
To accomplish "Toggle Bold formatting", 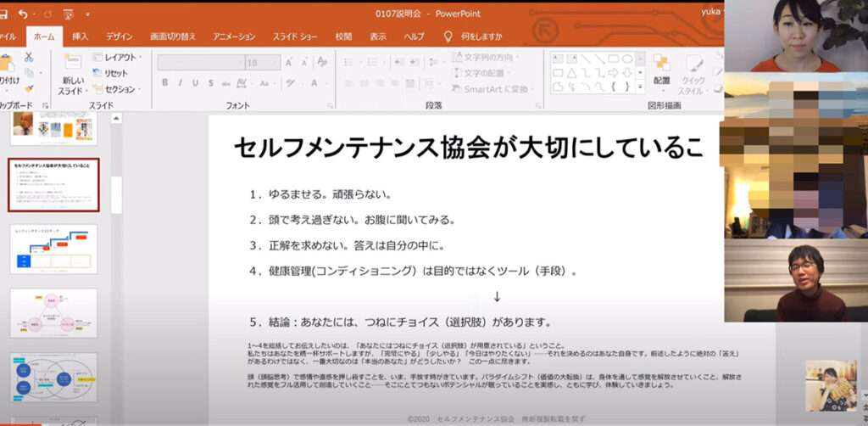I will tap(164, 83).
